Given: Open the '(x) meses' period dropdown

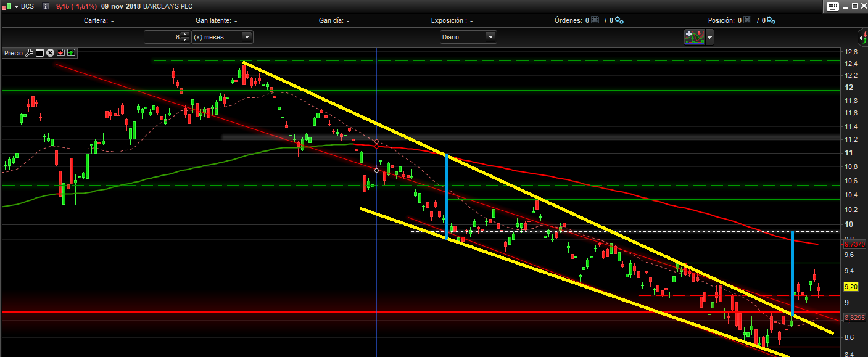Looking at the screenshot, I should 222,37.
